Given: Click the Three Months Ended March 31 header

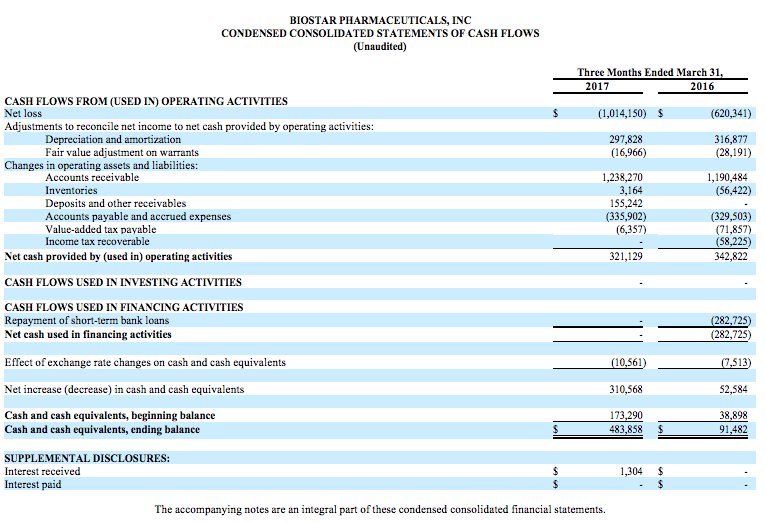Looking at the screenshot, I should click(x=649, y=72).
